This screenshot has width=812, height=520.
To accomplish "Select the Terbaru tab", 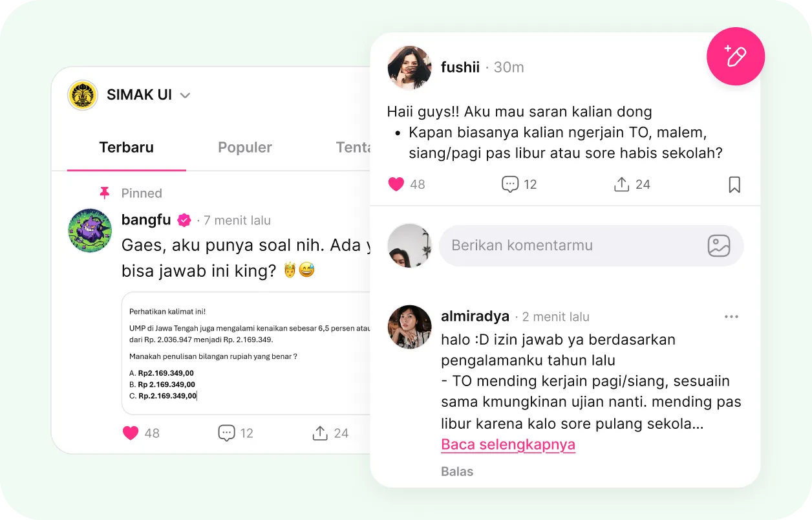I will (127, 147).
